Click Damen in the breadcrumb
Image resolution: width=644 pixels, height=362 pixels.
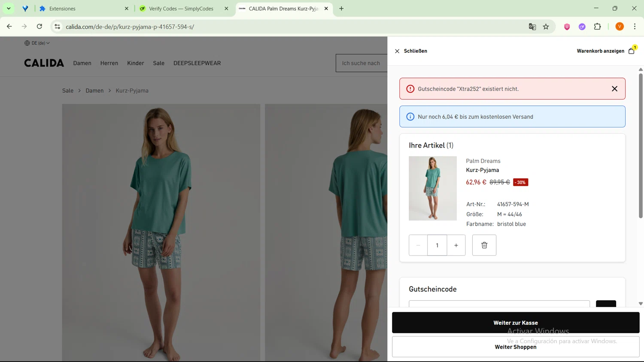click(x=94, y=90)
